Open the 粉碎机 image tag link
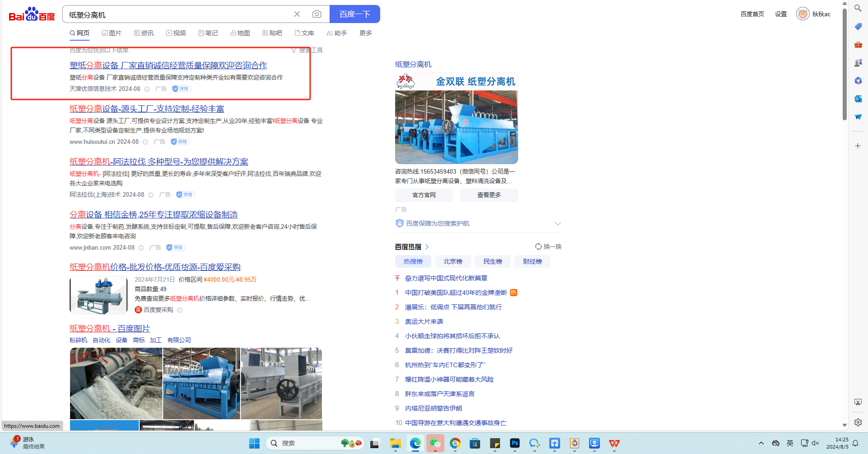The height and width of the screenshot is (454, 868). click(78, 340)
